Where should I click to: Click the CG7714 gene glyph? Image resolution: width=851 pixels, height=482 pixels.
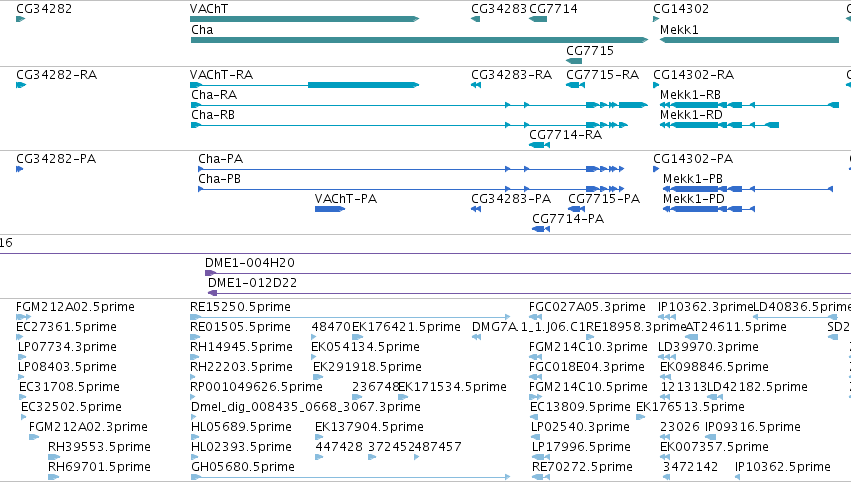click(x=538, y=19)
